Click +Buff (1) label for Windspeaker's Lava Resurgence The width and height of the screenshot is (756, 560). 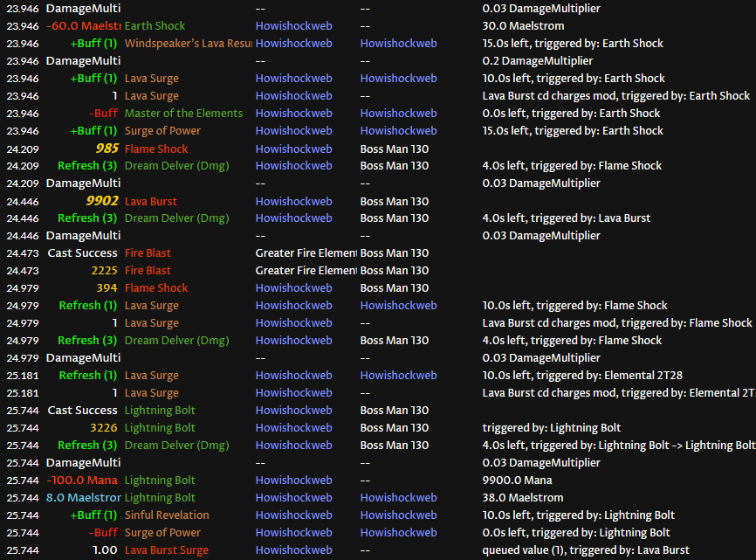93,44
